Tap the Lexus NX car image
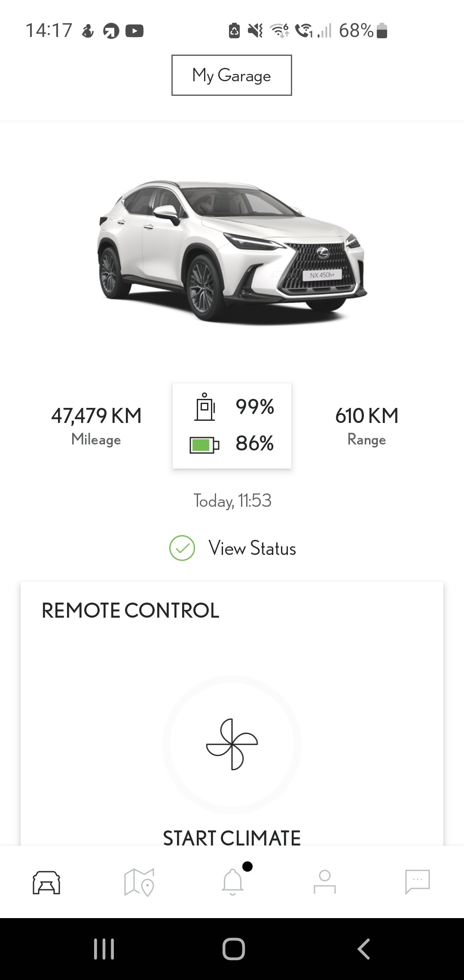464x980 pixels. (232, 251)
